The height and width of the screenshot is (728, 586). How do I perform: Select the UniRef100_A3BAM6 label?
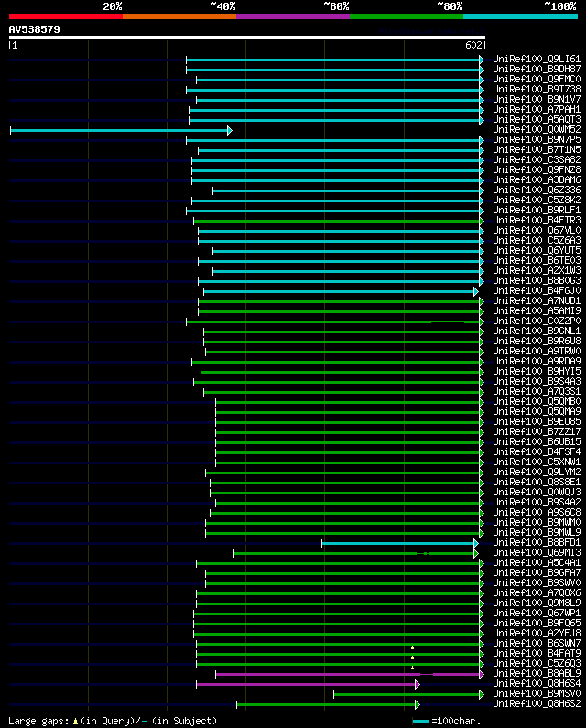pyautogui.click(x=537, y=179)
